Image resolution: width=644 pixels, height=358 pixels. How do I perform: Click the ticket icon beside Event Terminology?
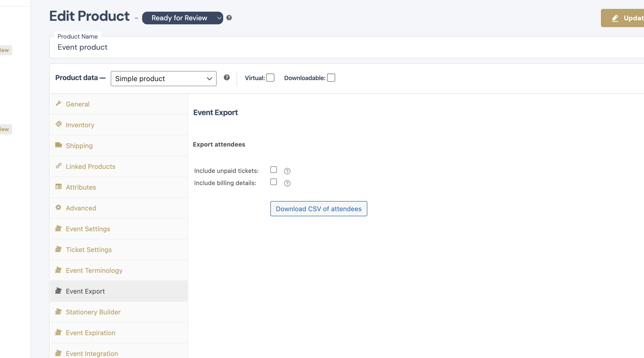[59, 270]
